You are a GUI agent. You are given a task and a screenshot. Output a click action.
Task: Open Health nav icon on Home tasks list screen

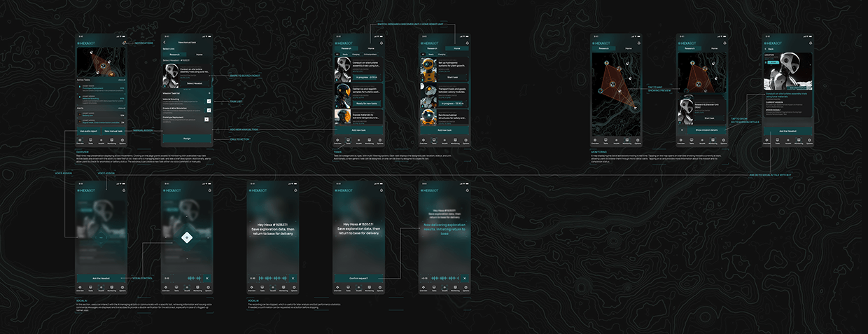(x=444, y=140)
